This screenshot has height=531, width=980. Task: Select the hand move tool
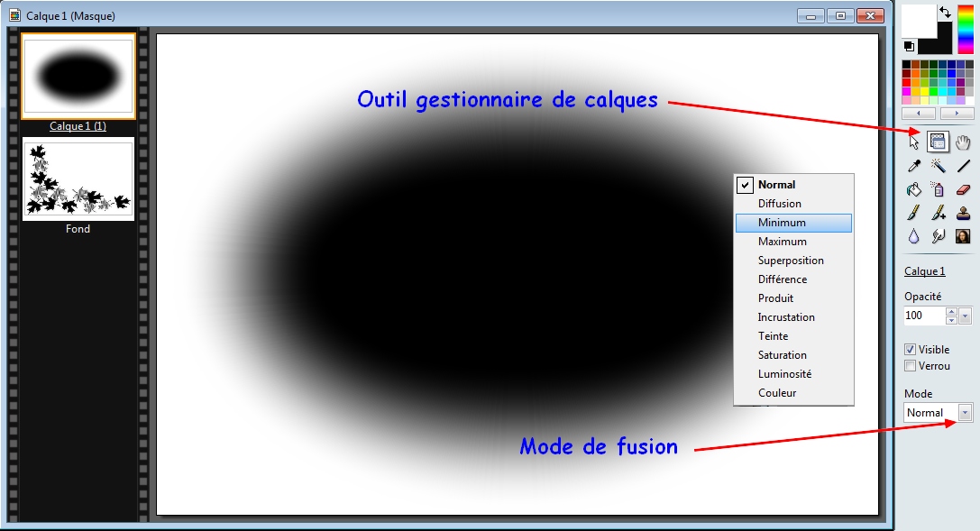pyautogui.click(x=963, y=142)
